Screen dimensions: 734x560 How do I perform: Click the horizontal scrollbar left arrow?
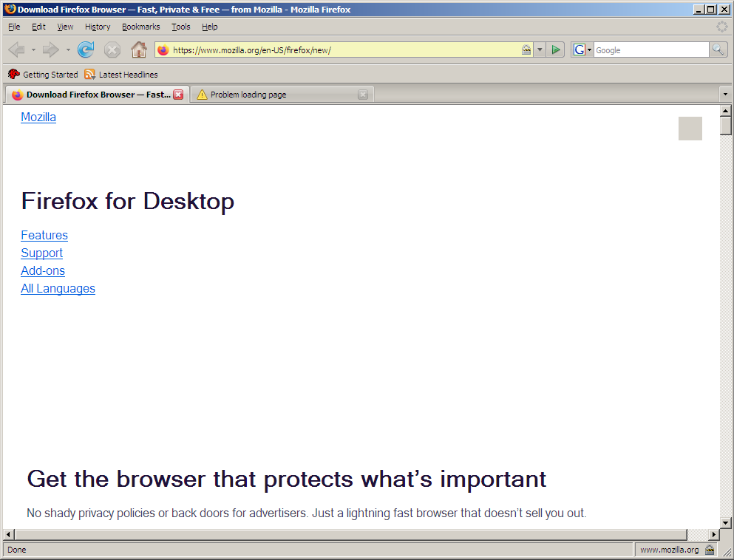(8, 534)
